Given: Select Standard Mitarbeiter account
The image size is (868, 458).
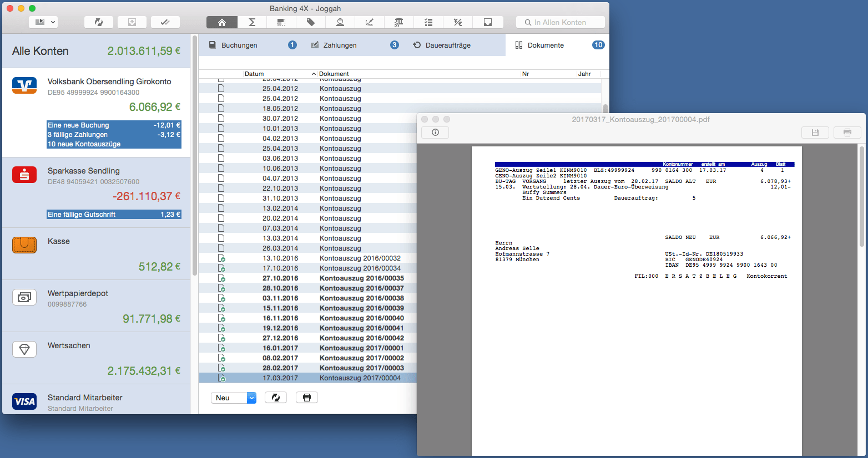Looking at the screenshot, I should click(97, 399).
